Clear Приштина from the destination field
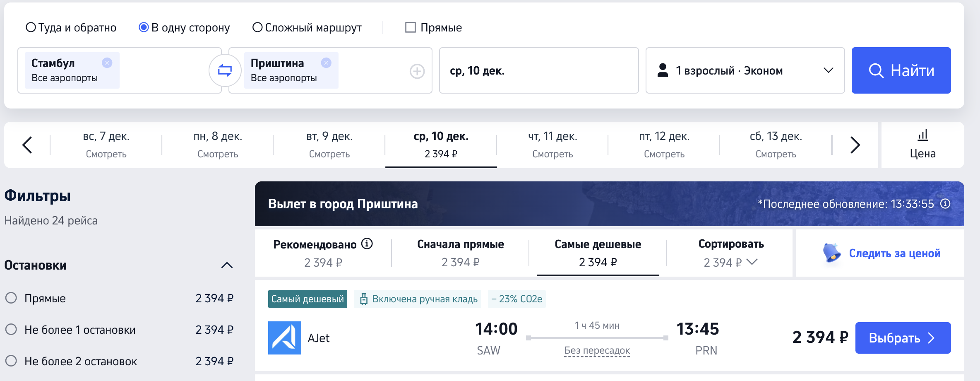The image size is (980, 381). pos(326,63)
